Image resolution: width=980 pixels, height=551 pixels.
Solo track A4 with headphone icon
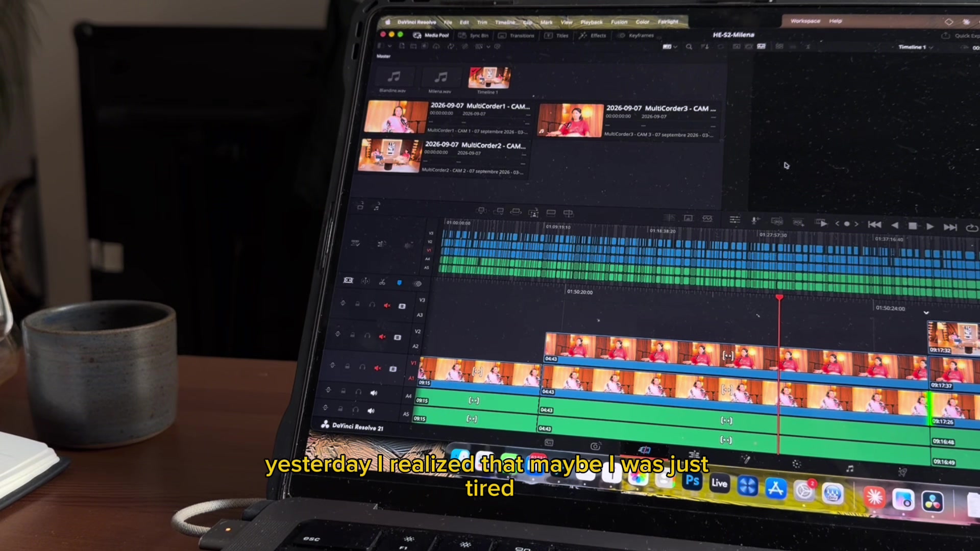pos(358,392)
